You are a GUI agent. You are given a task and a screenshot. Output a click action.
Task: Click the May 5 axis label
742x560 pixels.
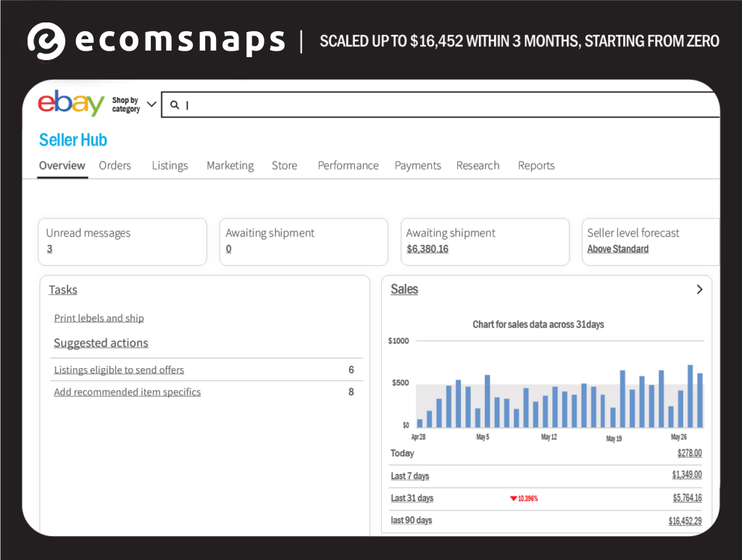pyautogui.click(x=483, y=437)
